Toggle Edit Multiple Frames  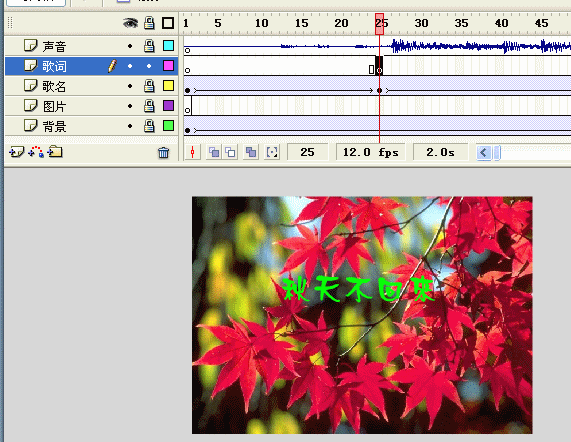[x=251, y=152]
